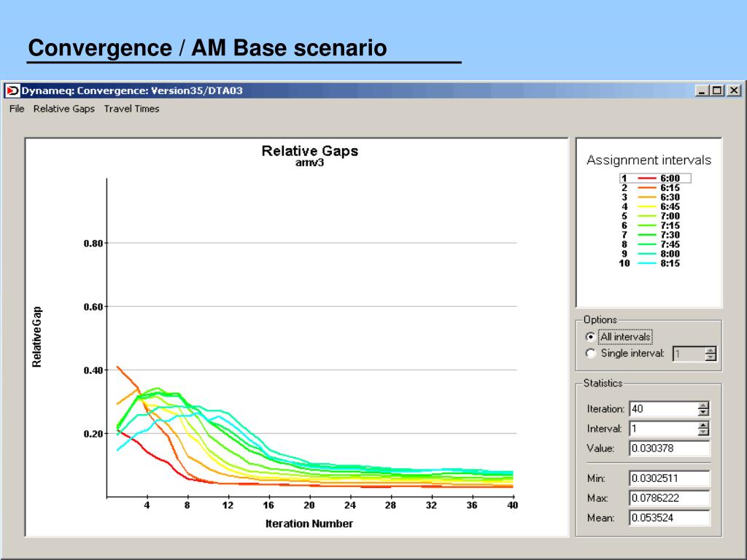Click the 0.60 y-axis tick label

(93, 307)
